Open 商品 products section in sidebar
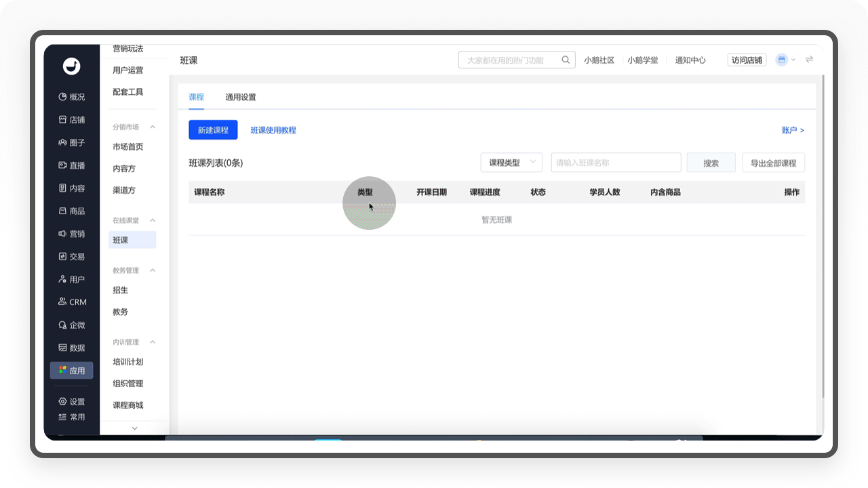The image size is (868, 488). [71, 211]
